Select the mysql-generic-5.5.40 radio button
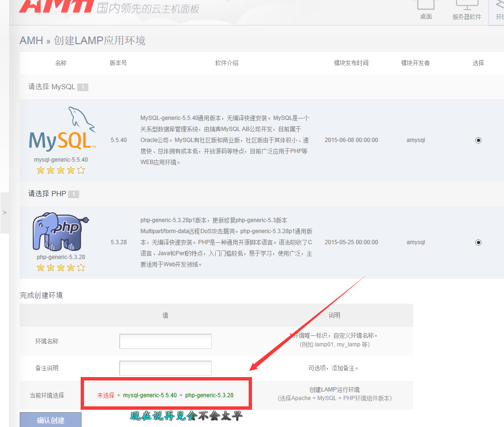Screen dimensions: 504x427 (478, 140)
